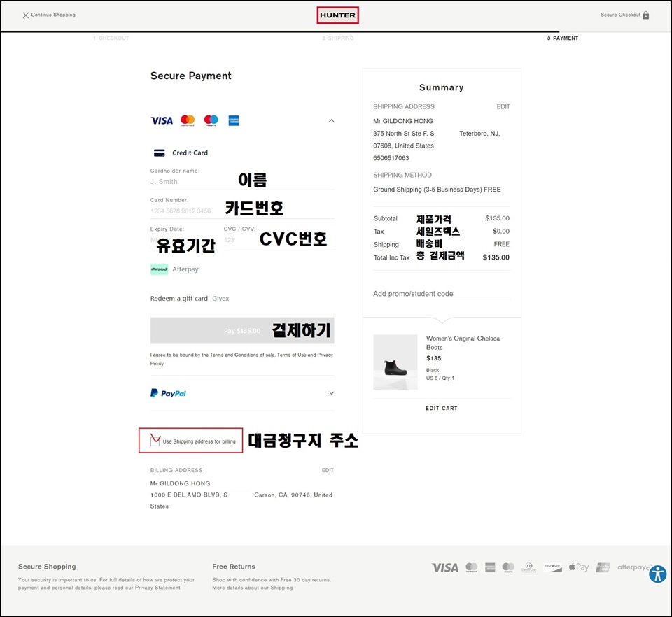Click the Cardholder name input field
Viewport: 672px width, 617px height.
pyautogui.click(x=242, y=182)
